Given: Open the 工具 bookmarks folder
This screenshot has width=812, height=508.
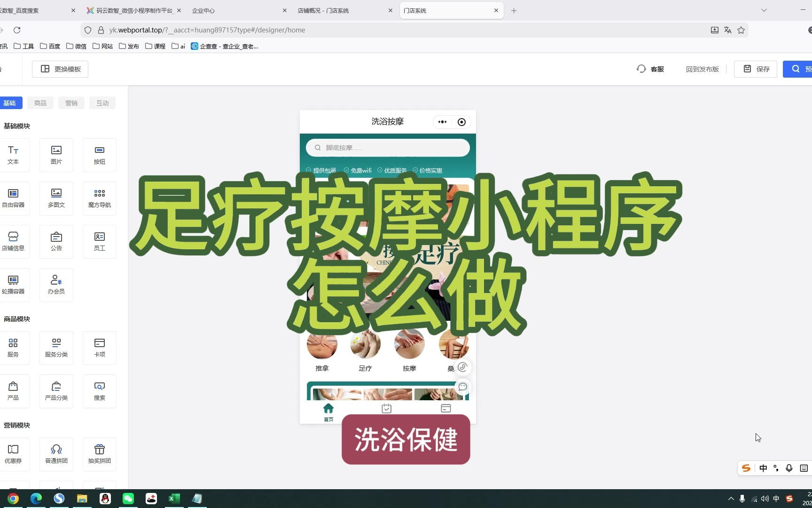Looking at the screenshot, I should (24, 46).
